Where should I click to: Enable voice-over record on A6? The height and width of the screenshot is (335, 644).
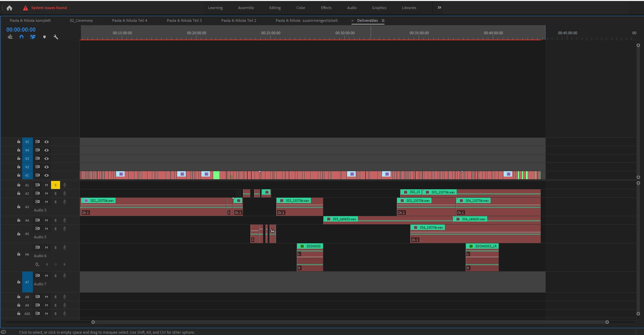(64, 247)
